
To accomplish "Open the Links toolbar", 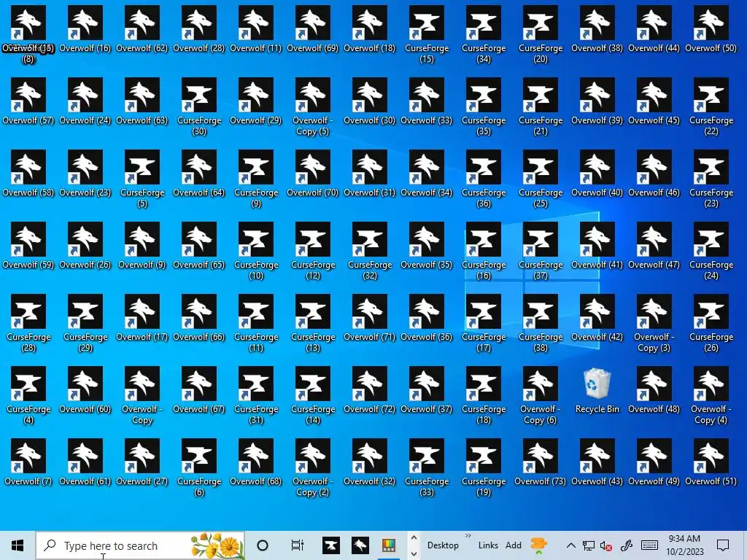I will [488, 545].
